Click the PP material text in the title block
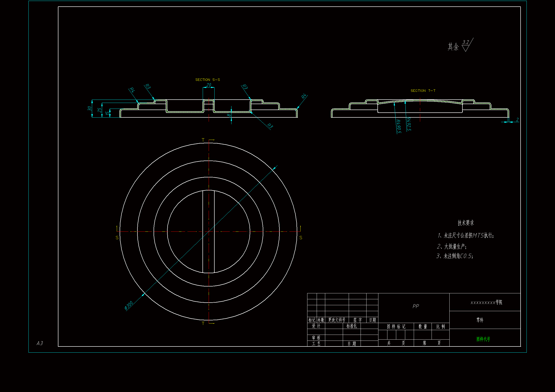Viewport: 555px width, 392px height. point(415,306)
